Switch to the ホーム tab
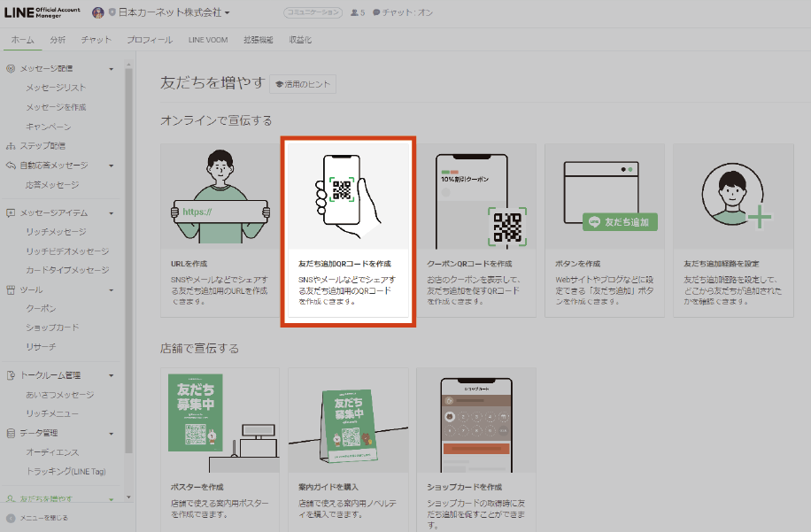811x532 pixels. 23,40
